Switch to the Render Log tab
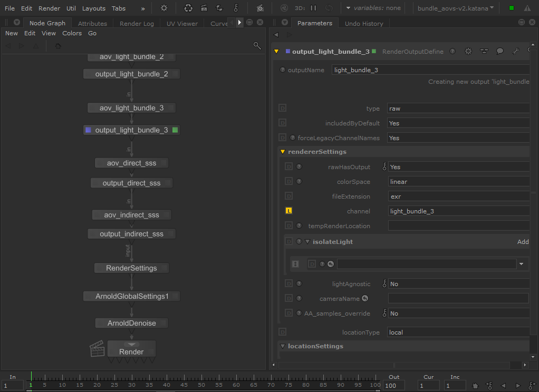The width and height of the screenshot is (539, 392). click(x=137, y=24)
